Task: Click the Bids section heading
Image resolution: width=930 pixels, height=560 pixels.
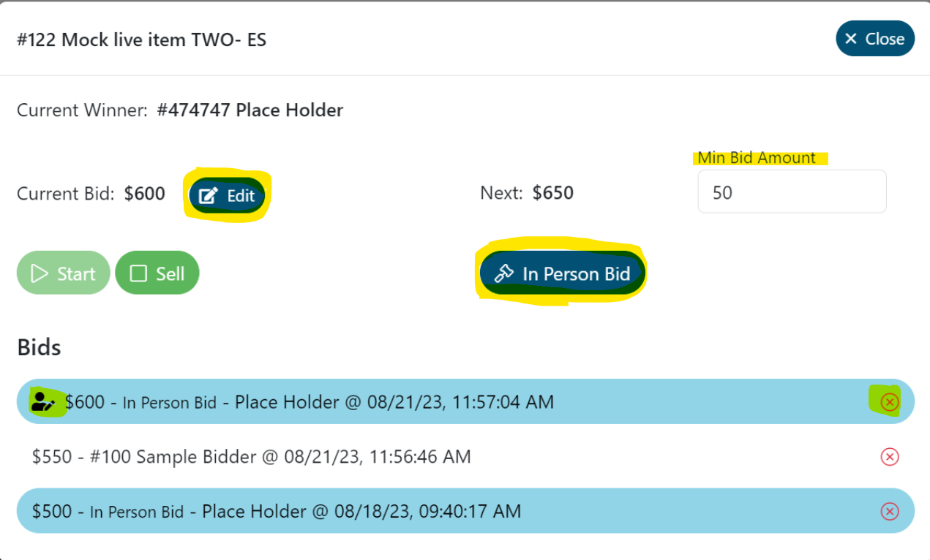Action: point(39,347)
